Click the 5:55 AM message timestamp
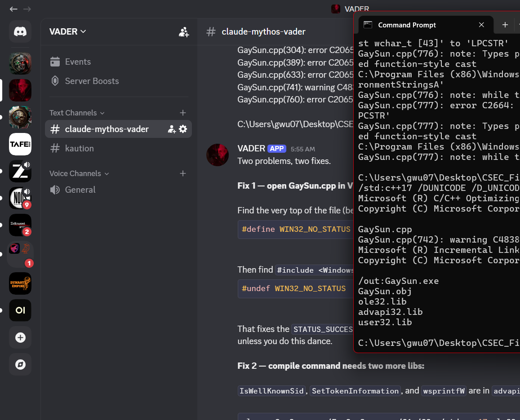 pyautogui.click(x=303, y=149)
